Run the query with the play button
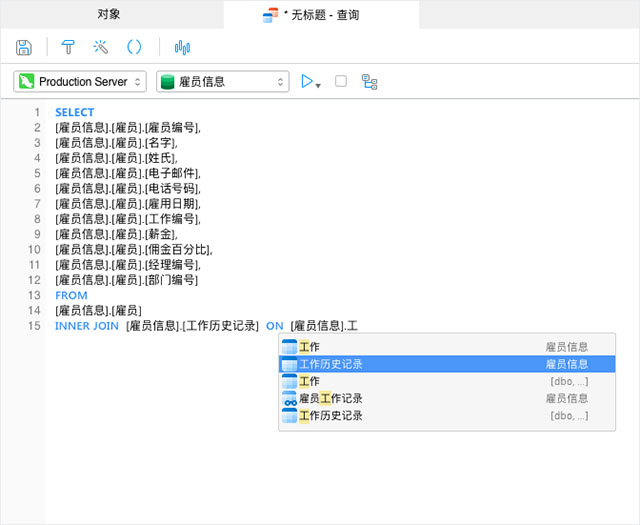Viewport: 640px width, 525px height. [x=307, y=81]
